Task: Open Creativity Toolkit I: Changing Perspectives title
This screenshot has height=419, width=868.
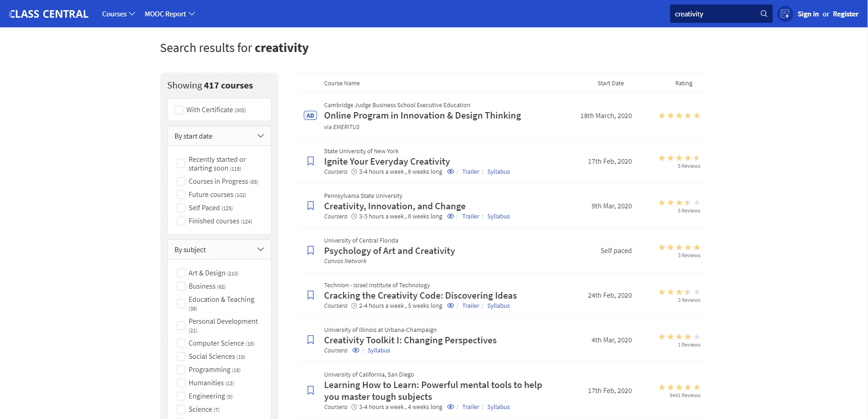Action: [410, 340]
